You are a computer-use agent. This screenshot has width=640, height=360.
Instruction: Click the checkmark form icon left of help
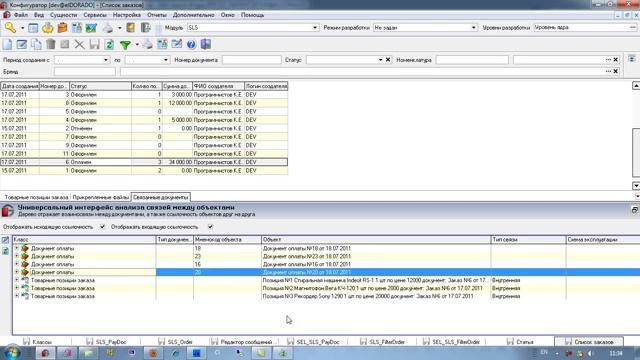tap(177, 44)
